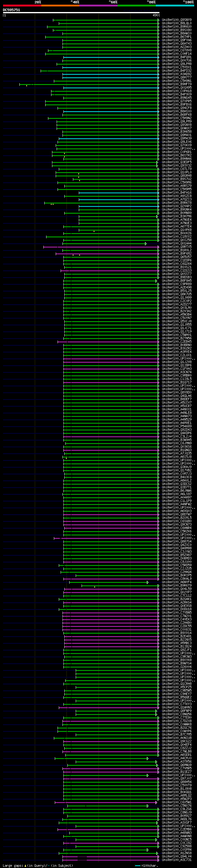Screen dimensions: 197x868
Task: Select hit label UniRef100_C9PR89
Action: tap(177, 284)
